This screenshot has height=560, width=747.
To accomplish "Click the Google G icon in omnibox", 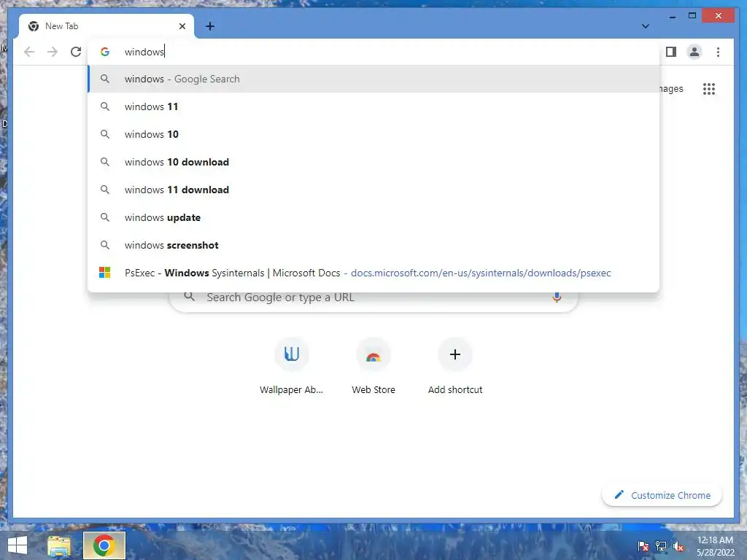I will (105, 52).
